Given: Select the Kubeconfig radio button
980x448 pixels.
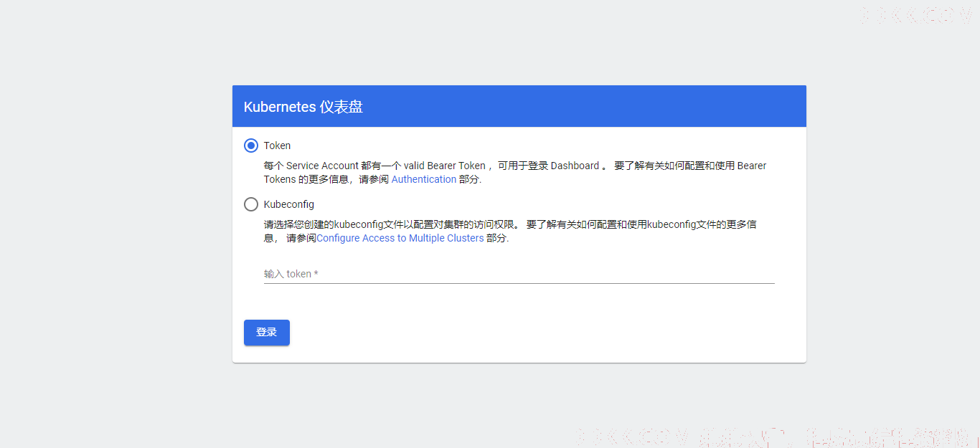Looking at the screenshot, I should (x=251, y=204).
